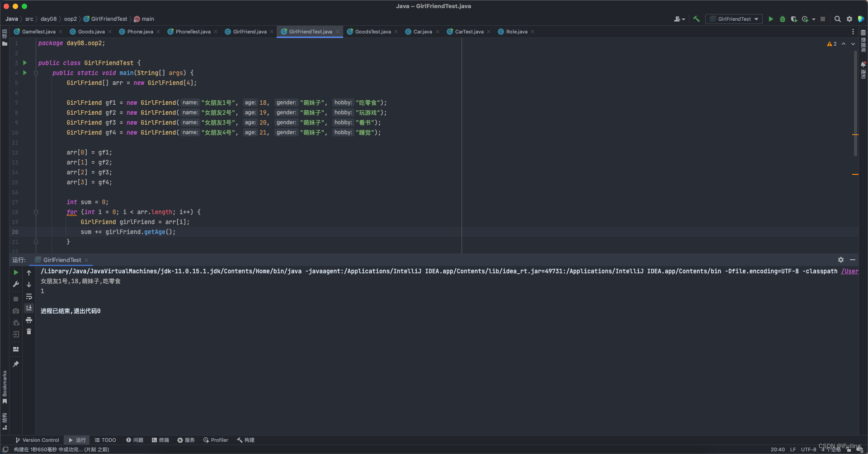The image size is (868, 454).
Task: Close the GirlFriendTest run tab
Action: coord(86,260)
